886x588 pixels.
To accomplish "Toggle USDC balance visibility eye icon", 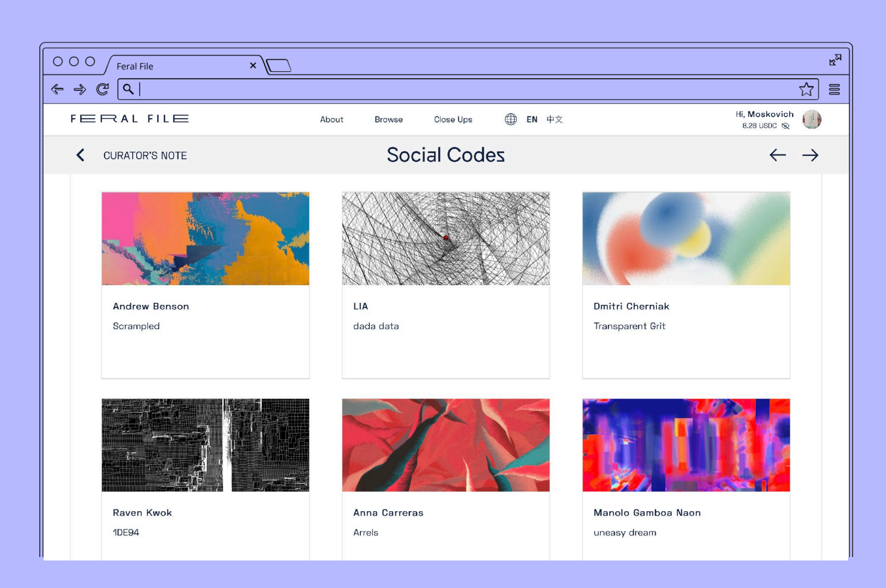I will tap(786, 126).
